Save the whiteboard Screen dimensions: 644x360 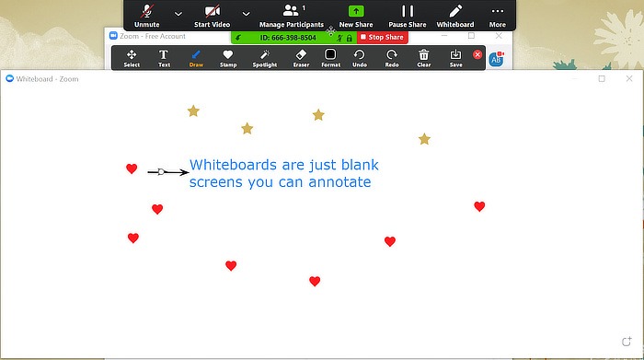[455, 58]
